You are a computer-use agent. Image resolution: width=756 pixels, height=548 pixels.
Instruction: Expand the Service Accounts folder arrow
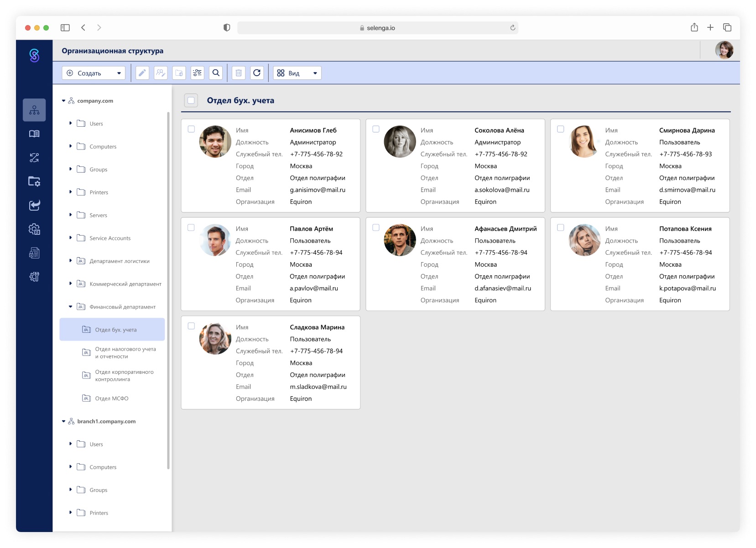click(70, 238)
